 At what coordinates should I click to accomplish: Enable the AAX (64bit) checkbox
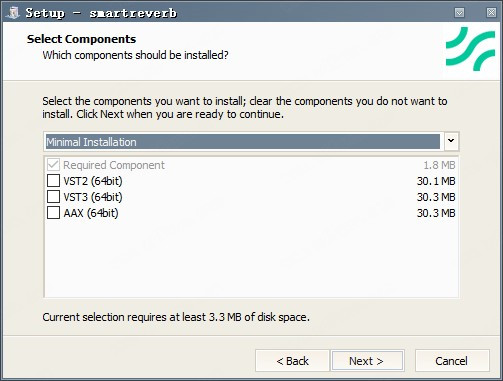coord(53,213)
